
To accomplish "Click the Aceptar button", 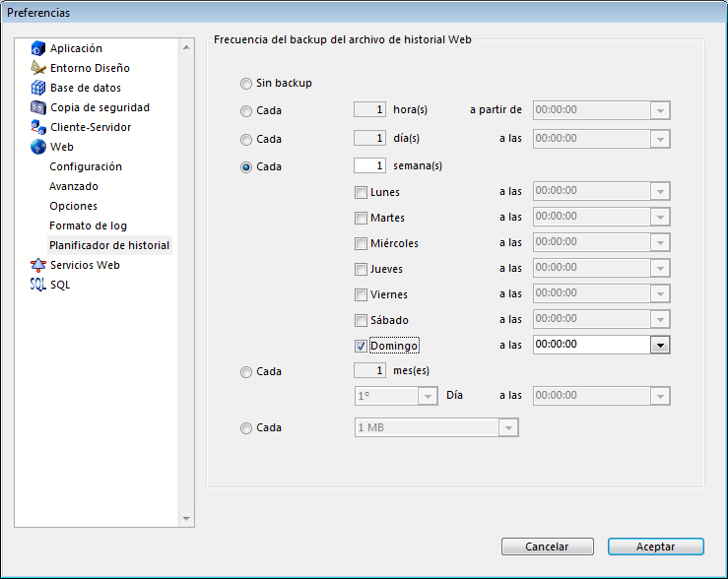I will pos(655,547).
